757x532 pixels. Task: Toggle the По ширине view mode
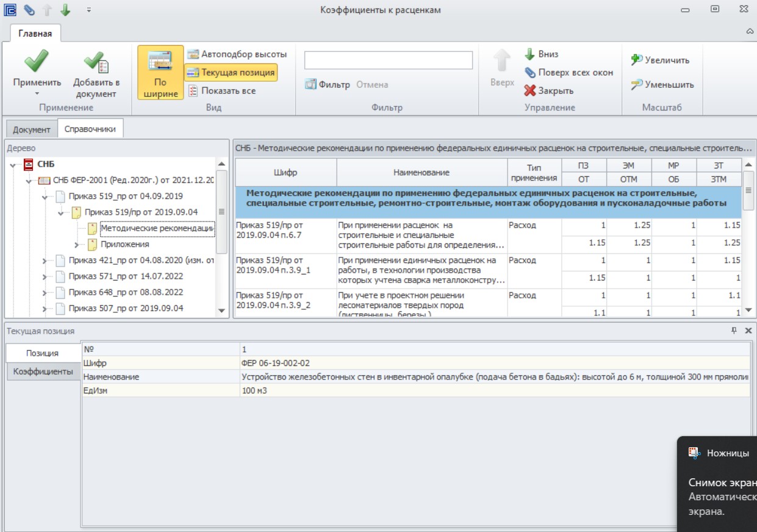(160, 72)
